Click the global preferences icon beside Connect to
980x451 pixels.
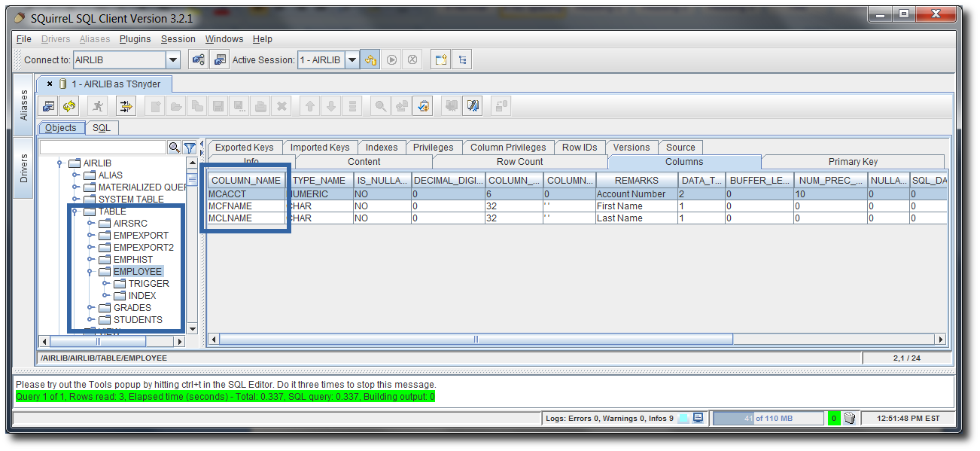pyautogui.click(x=198, y=60)
